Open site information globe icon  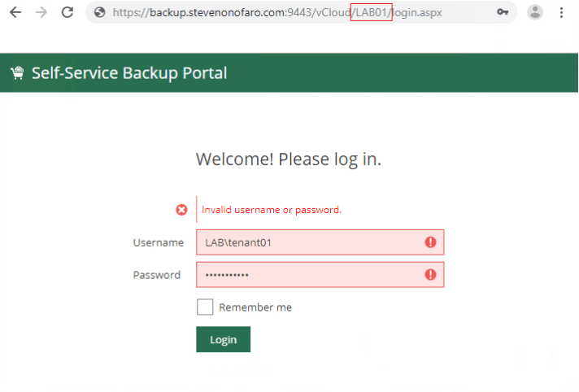pyautogui.click(x=100, y=12)
